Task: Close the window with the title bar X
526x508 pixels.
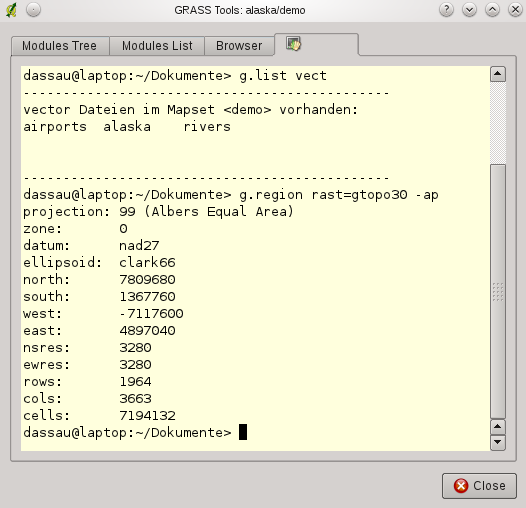Action: [x=515, y=10]
